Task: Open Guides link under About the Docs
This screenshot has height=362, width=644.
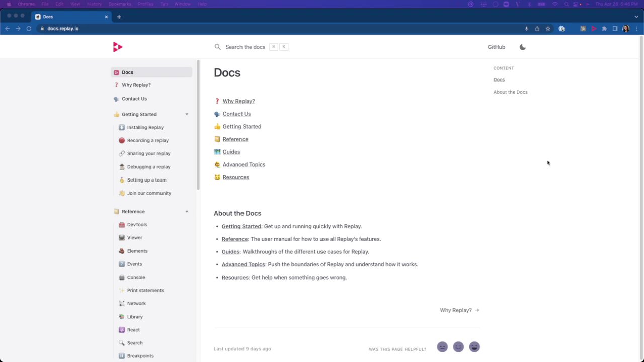Action: point(230,252)
